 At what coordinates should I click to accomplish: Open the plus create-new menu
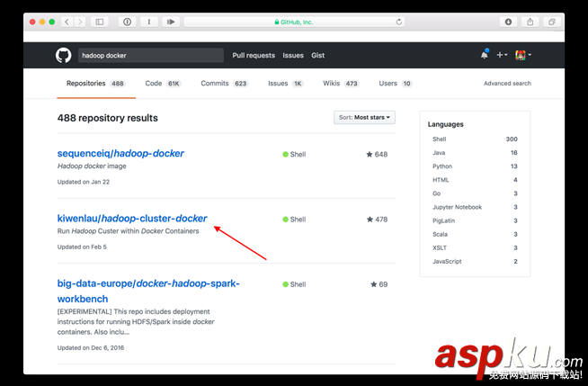click(x=502, y=55)
